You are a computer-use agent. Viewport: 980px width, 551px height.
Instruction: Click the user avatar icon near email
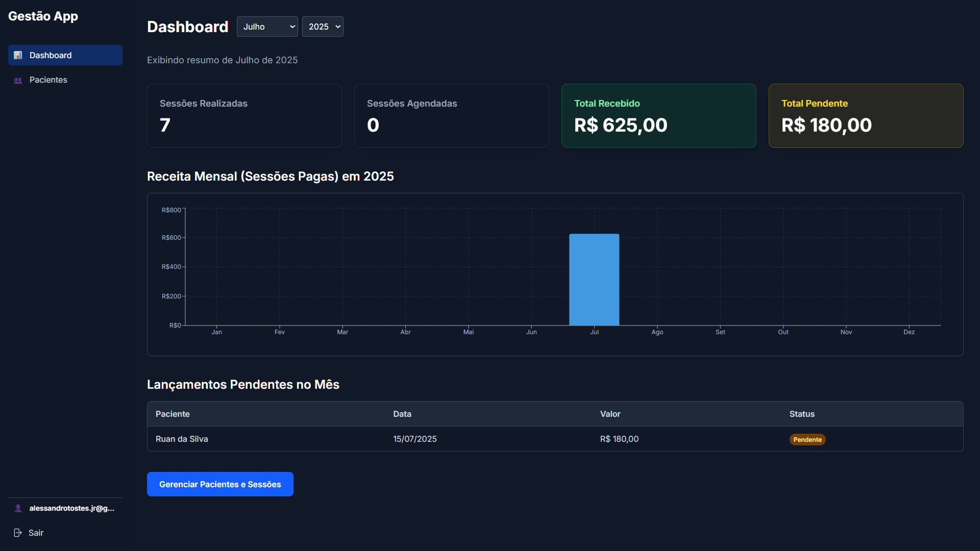pyautogui.click(x=18, y=508)
